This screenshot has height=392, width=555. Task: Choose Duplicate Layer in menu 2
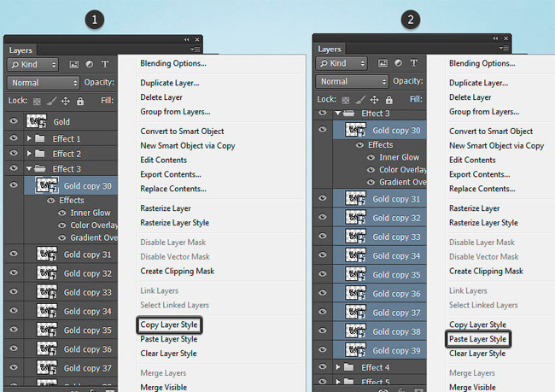pyautogui.click(x=478, y=83)
